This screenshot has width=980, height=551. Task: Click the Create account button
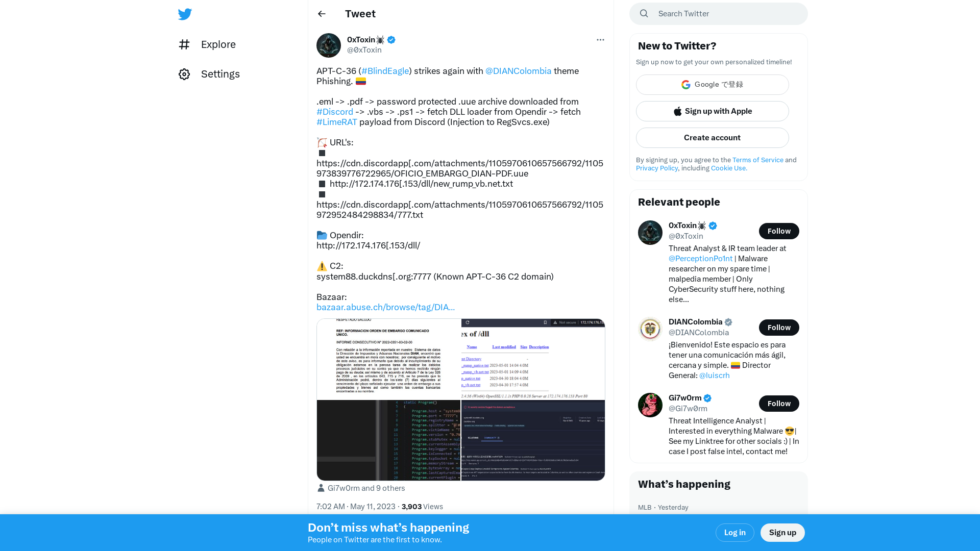tap(712, 137)
